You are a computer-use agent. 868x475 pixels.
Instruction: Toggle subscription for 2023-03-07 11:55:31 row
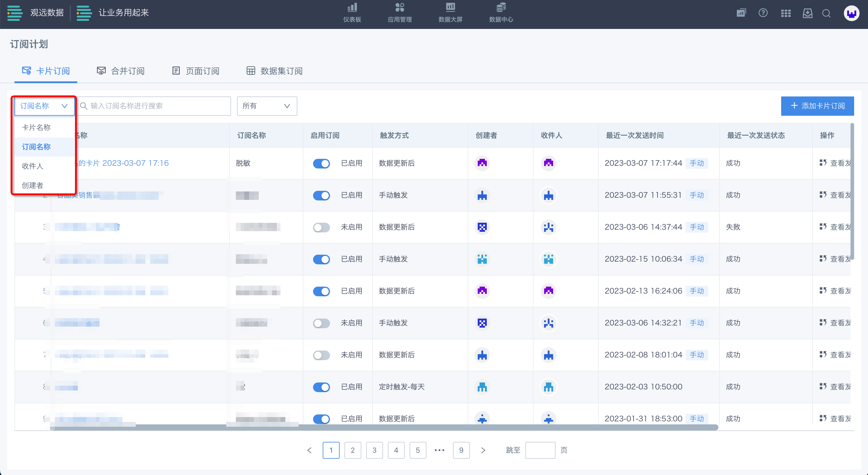click(x=321, y=196)
